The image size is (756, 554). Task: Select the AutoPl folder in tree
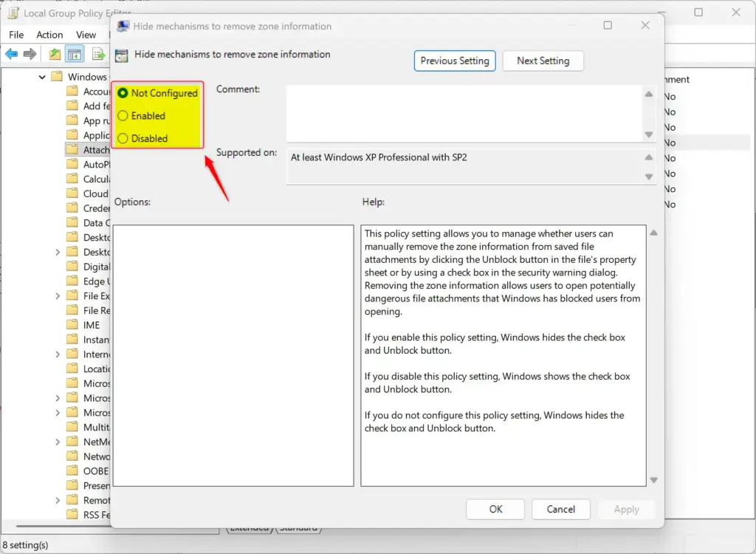(x=88, y=165)
